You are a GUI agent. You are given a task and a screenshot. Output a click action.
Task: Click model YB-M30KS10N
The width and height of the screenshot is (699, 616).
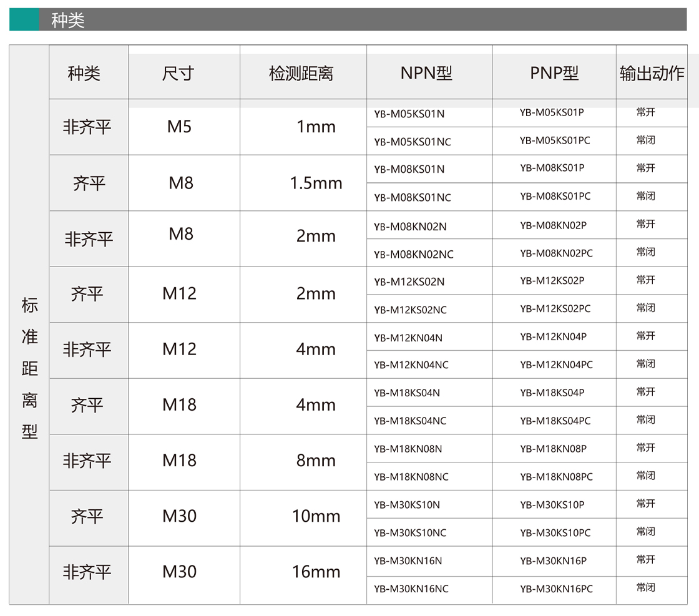(x=407, y=505)
